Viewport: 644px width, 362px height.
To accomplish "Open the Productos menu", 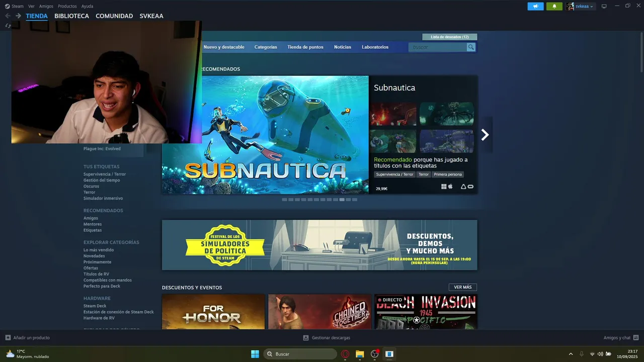I will coord(67,7).
